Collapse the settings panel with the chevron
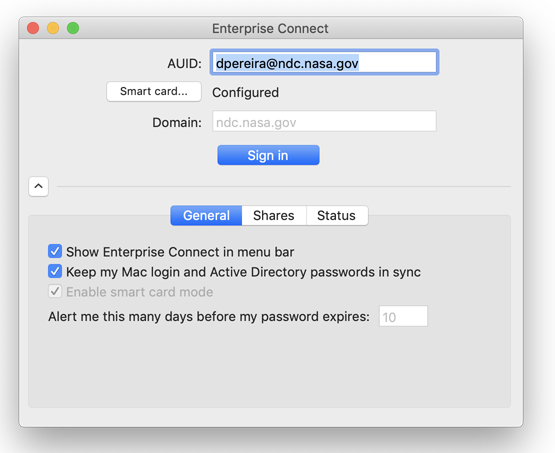The height and width of the screenshot is (453, 555). (x=39, y=186)
